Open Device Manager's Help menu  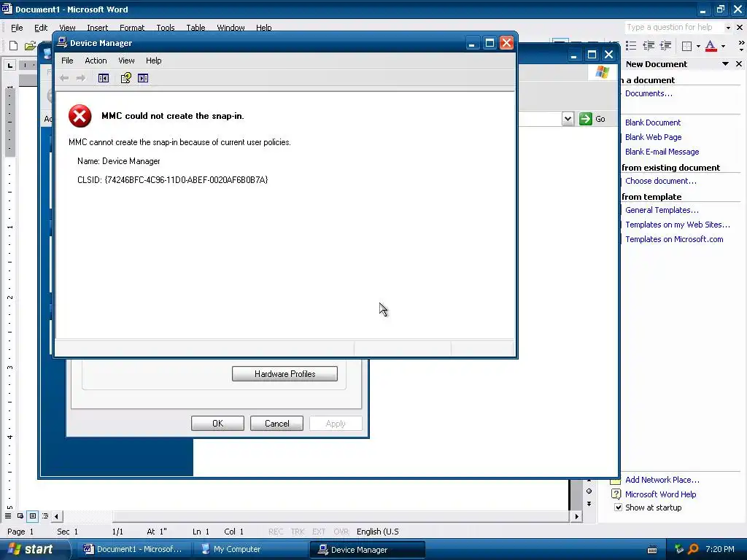[x=153, y=61]
